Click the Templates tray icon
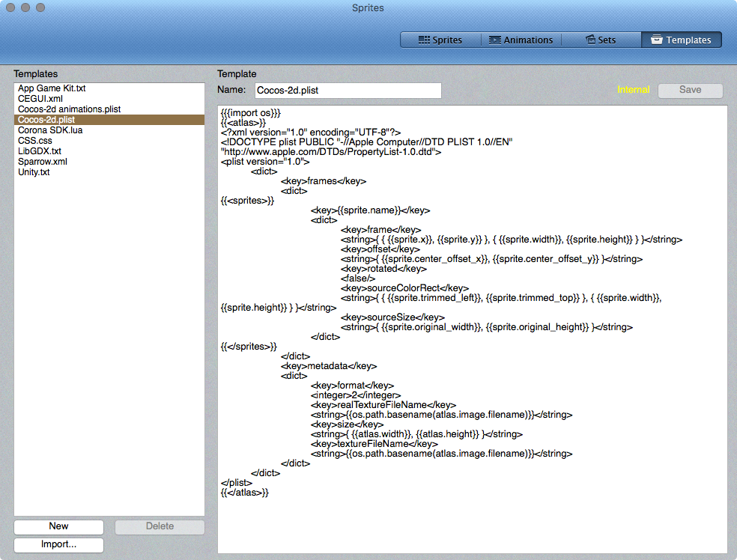This screenshot has width=737, height=560. pos(657,40)
